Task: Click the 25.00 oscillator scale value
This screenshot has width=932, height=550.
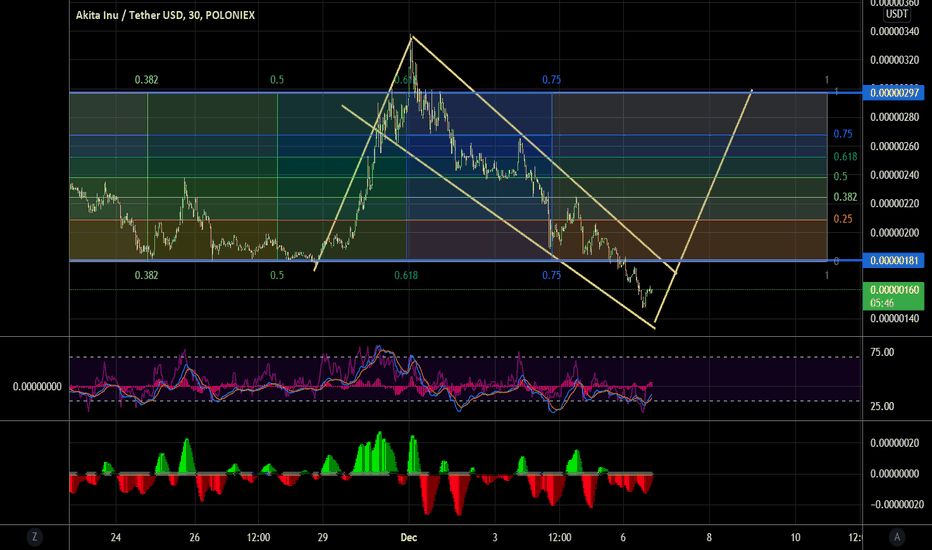Action: pyautogui.click(x=881, y=407)
